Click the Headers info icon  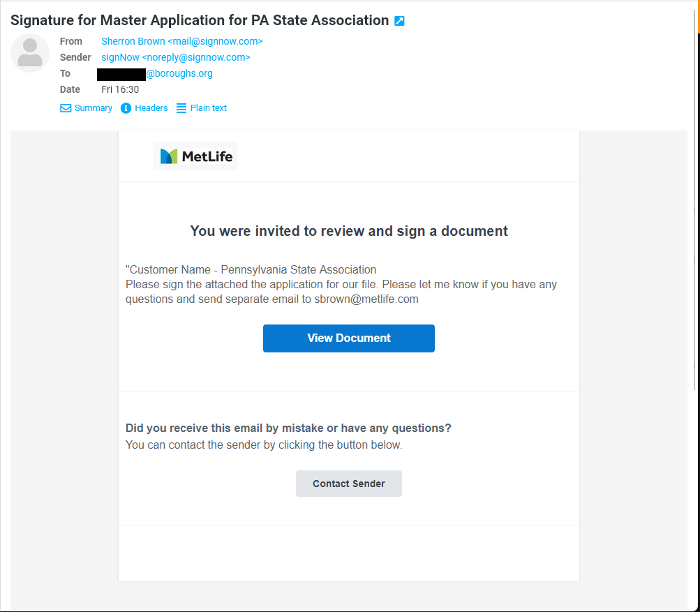pos(126,108)
